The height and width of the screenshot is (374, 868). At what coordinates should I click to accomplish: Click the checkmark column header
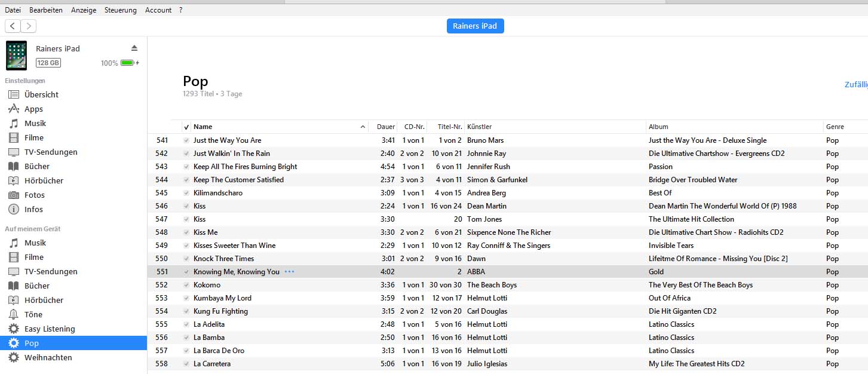pyautogui.click(x=186, y=127)
